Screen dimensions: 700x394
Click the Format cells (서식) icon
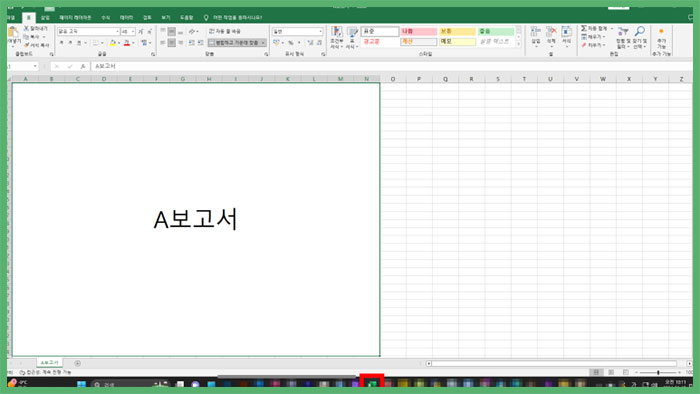coord(567,32)
